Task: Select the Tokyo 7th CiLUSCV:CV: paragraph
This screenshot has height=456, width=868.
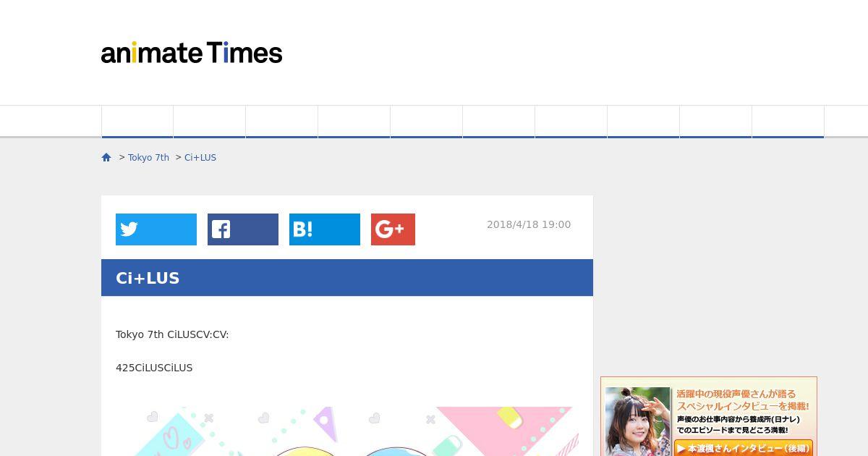Action: [x=172, y=334]
